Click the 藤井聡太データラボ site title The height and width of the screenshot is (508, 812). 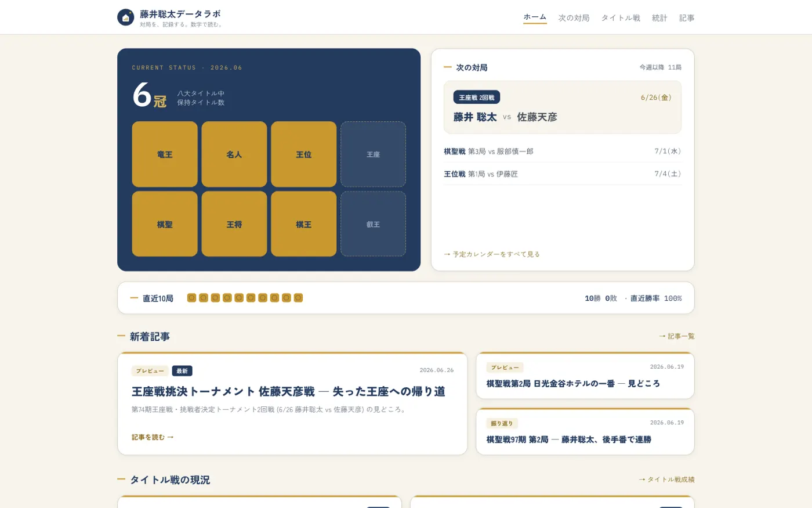click(180, 14)
